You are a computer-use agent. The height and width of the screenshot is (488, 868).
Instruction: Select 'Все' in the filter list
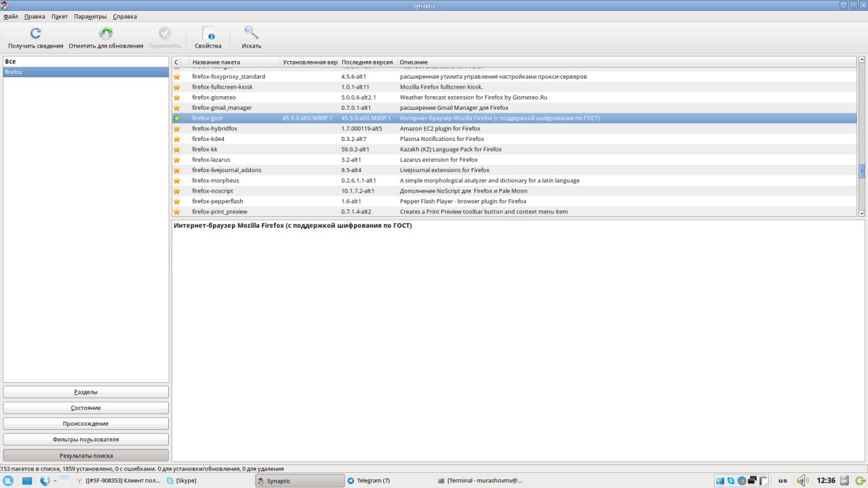(86, 62)
